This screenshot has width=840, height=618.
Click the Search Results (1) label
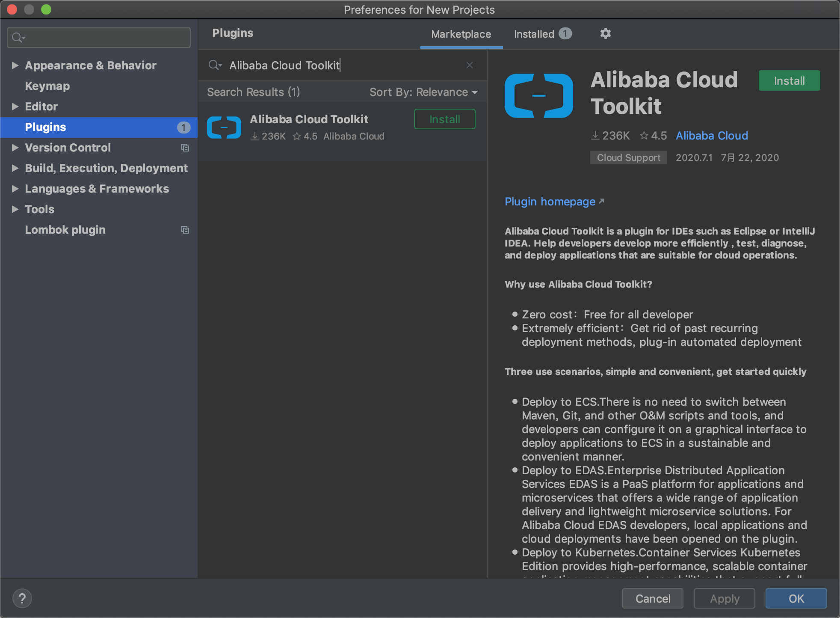click(254, 92)
